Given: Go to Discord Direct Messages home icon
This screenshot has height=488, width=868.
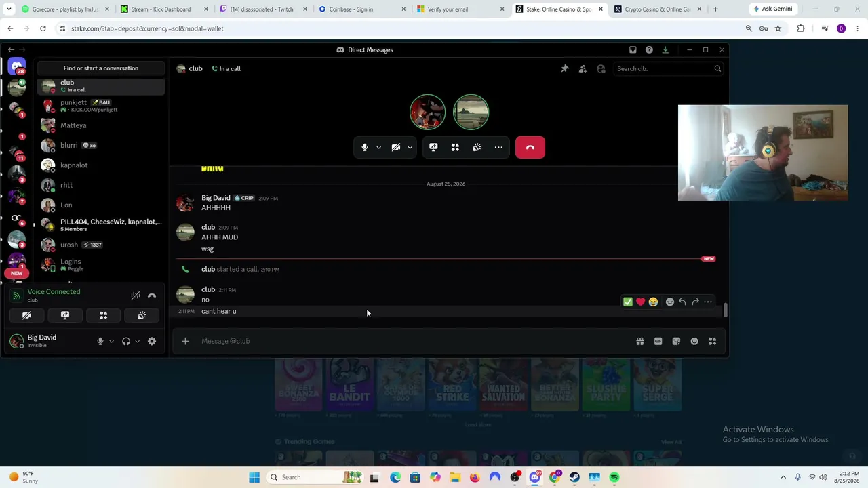Looking at the screenshot, I should 17,67.
